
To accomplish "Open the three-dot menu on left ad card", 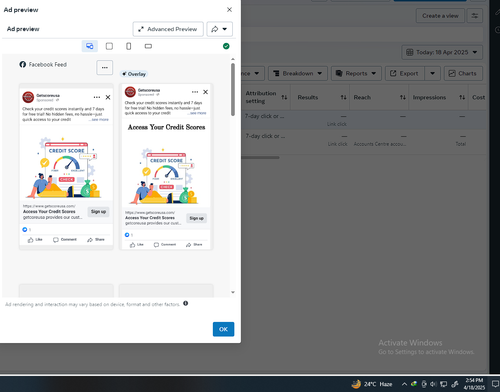I will (97, 97).
